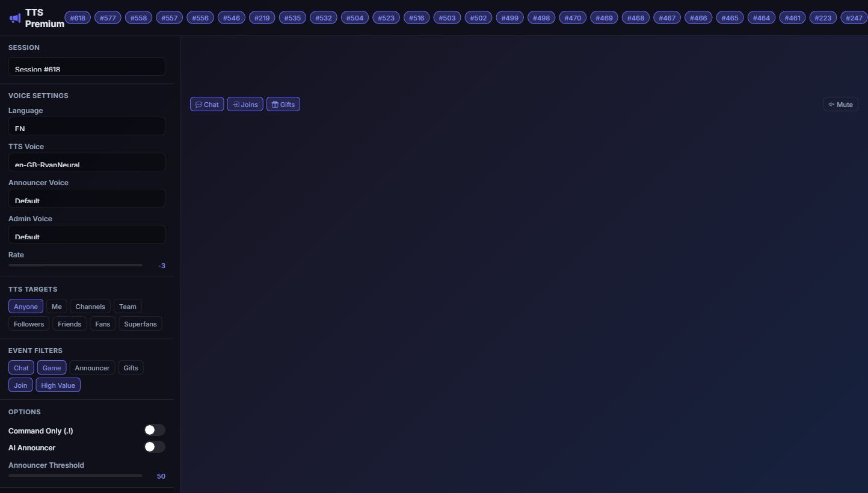This screenshot has height=493, width=868.
Task: Switch to session tab #546
Action: pos(232,18)
